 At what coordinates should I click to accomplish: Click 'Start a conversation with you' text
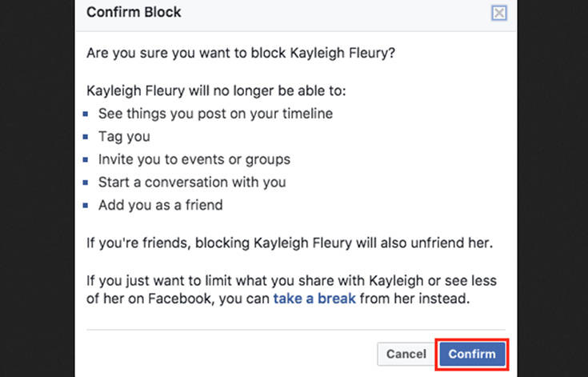(x=192, y=182)
